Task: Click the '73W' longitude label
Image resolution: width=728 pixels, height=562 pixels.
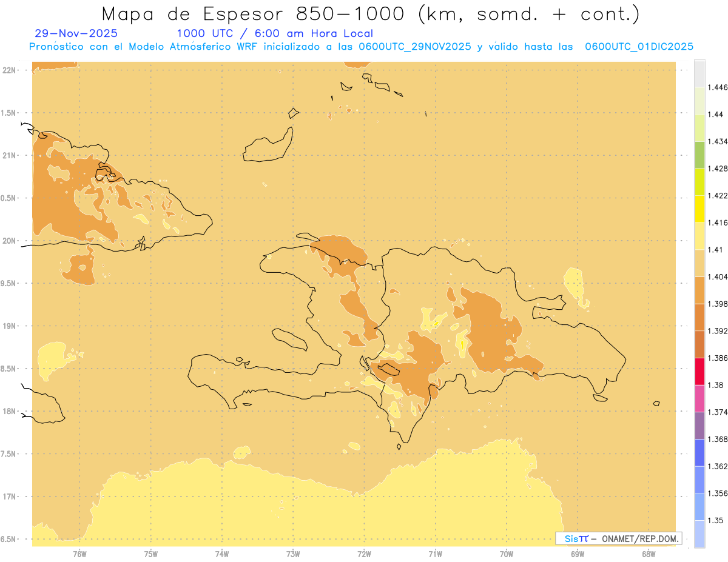Action: pos(293,554)
